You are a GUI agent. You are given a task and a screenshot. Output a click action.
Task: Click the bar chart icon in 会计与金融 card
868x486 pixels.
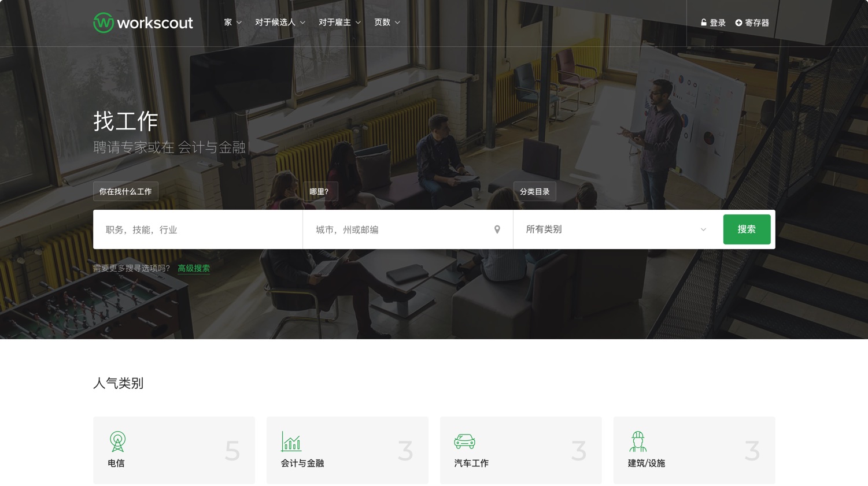pyautogui.click(x=291, y=442)
